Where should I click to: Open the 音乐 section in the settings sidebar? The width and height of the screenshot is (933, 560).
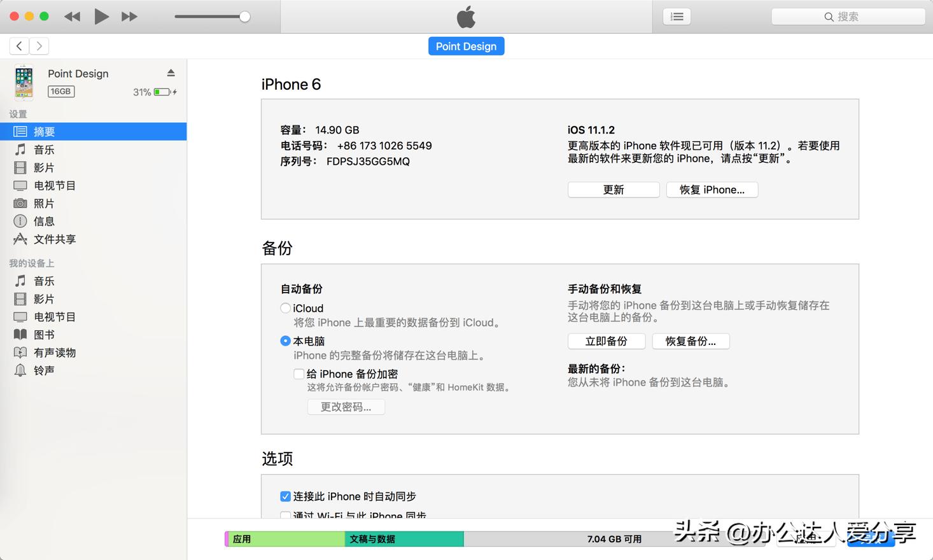click(x=43, y=150)
